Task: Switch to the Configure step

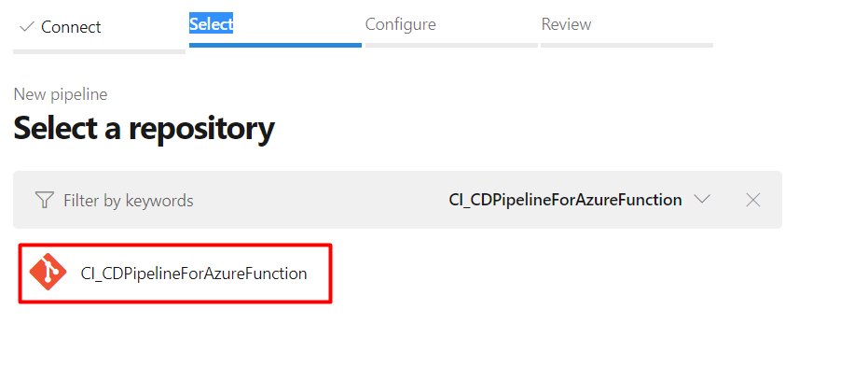Action: point(400,24)
